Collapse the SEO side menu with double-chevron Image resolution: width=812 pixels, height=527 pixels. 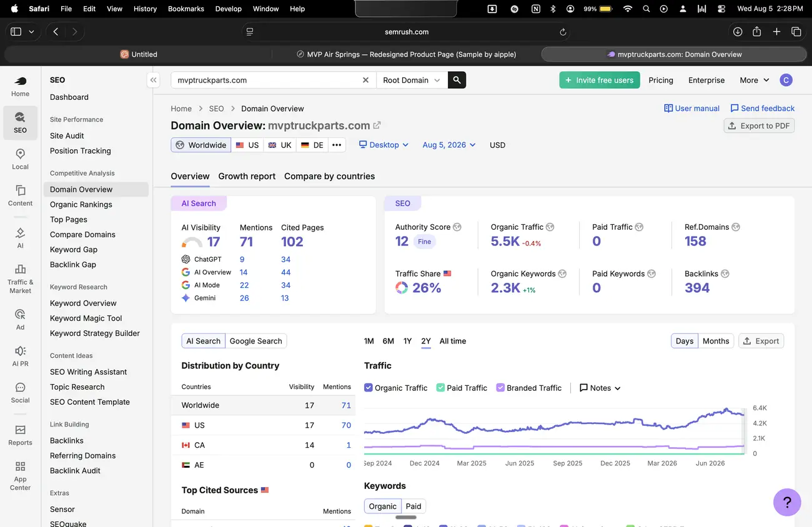[x=152, y=80]
